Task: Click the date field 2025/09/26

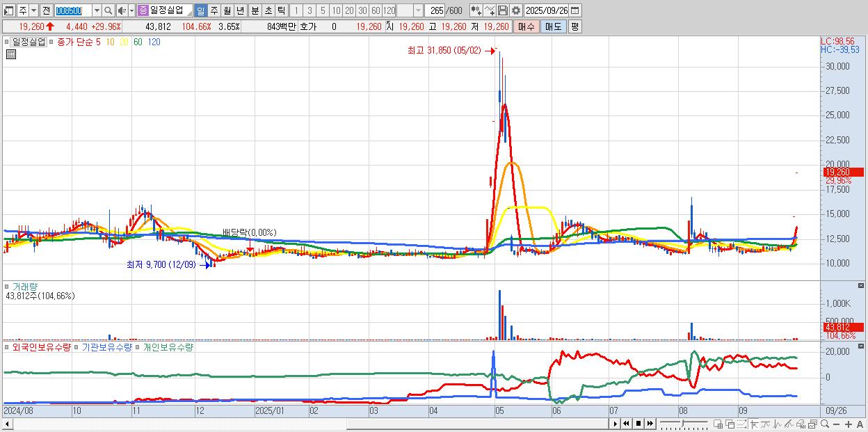Action: (546, 10)
